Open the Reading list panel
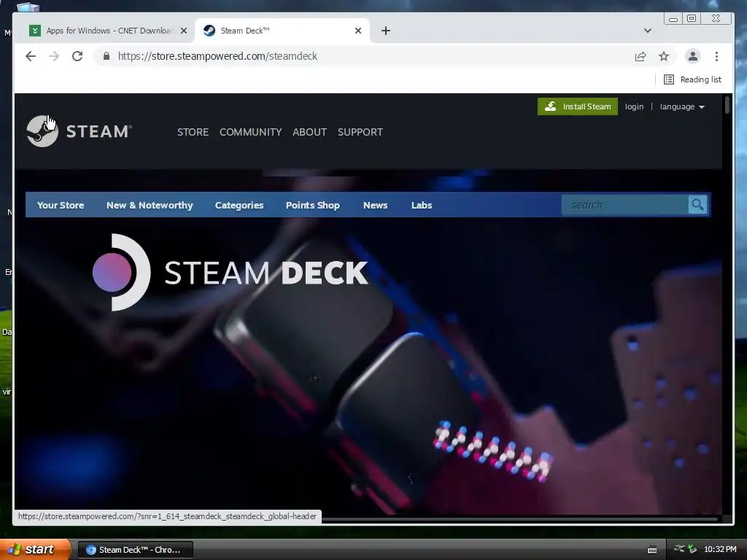This screenshot has width=747, height=560. click(x=693, y=79)
